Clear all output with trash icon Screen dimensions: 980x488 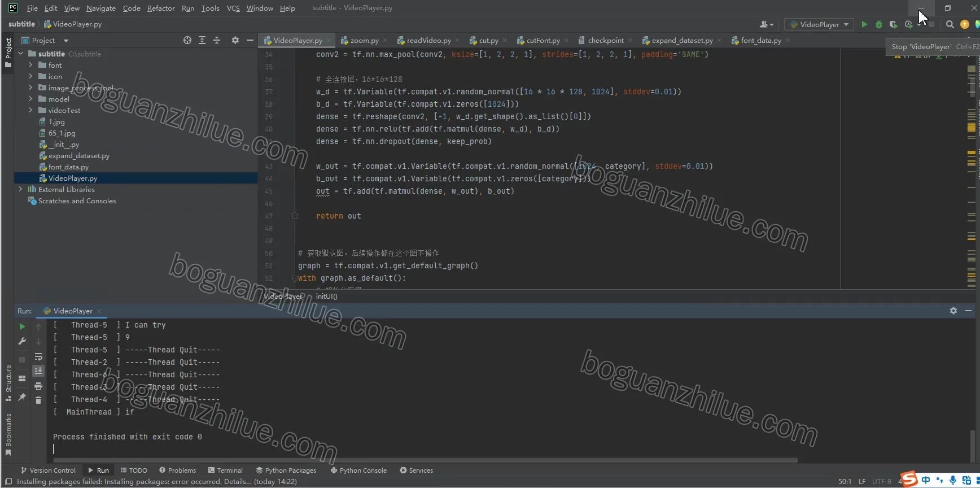coord(38,400)
